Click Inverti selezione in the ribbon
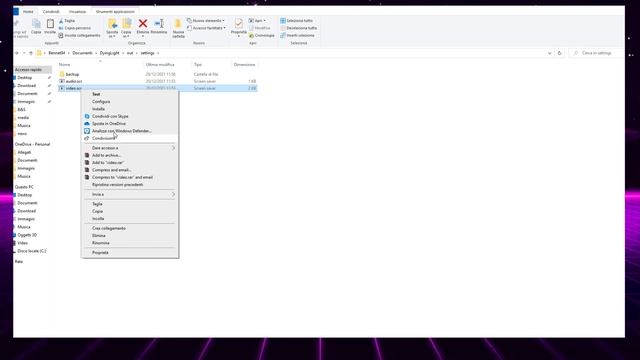The height and width of the screenshot is (360, 640). click(x=297, y=36)
